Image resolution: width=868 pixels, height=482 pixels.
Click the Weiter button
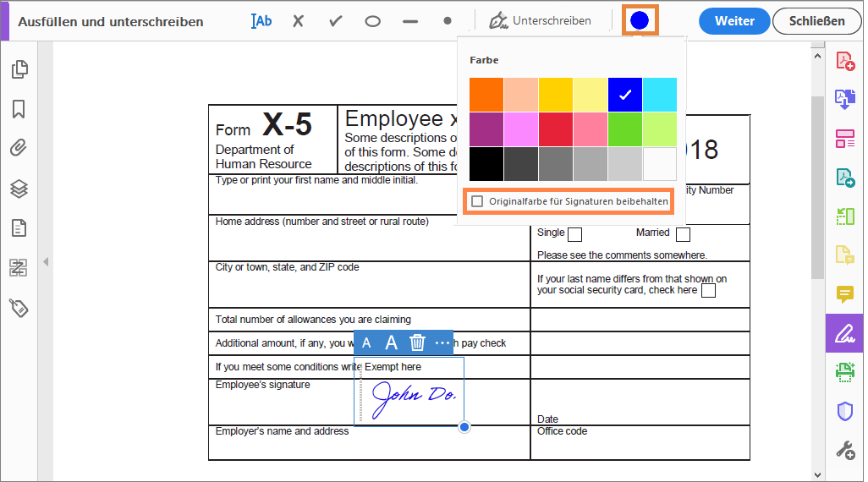[734, 21]
